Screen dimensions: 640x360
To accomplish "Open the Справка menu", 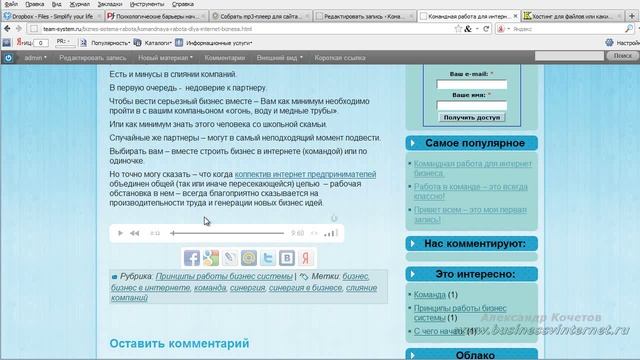I will point(182,4).
